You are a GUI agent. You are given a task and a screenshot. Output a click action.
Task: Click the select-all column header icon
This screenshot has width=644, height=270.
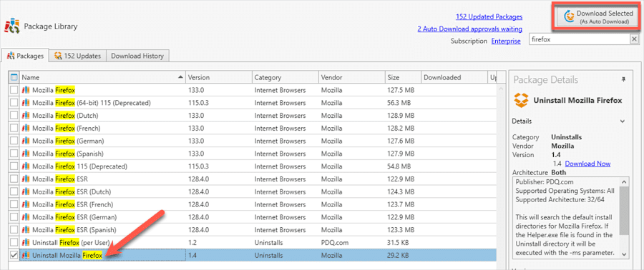pyautogui.click(x=14, y=77)
